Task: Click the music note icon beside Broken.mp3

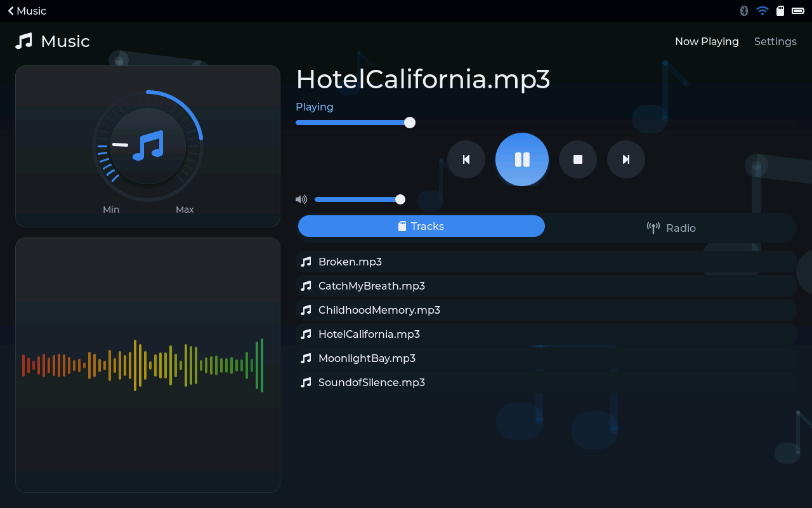Action: [306, 262]
